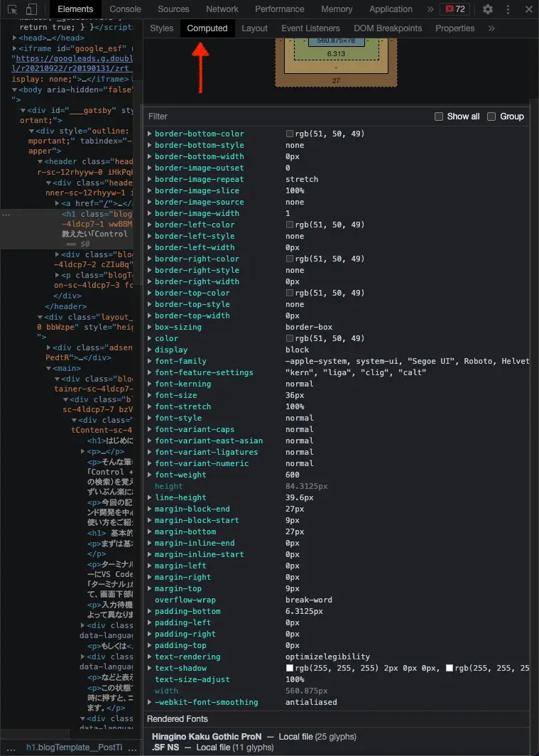Toggle the device toolbar icon

(32, 9)
